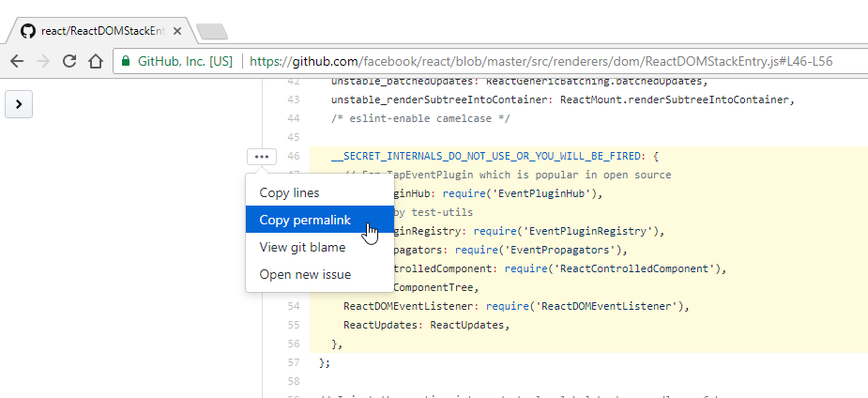Click line number 55
The image size is (868, 398).
pos(294,325)
